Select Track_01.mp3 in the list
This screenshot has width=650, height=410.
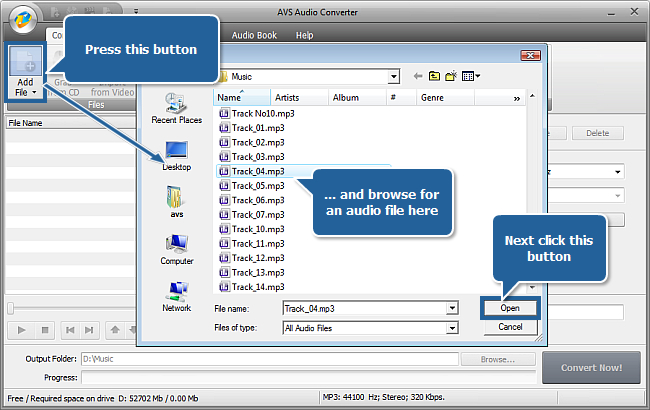252,128
